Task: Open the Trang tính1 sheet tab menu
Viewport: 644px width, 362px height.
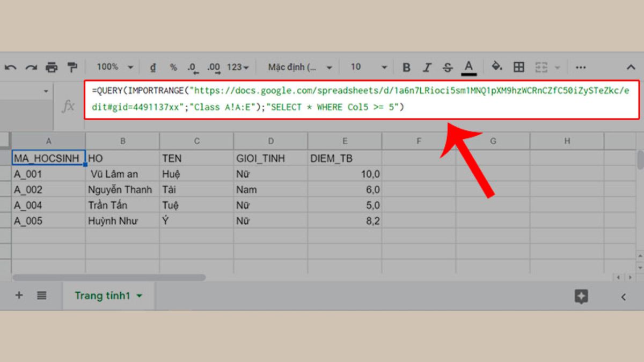Action: pos(139,295)
